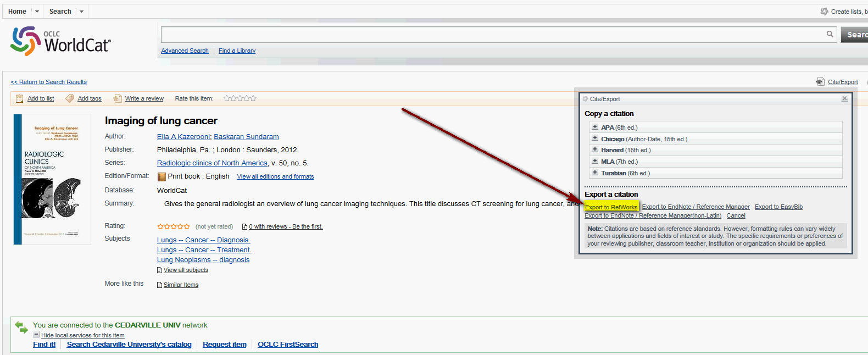Screen dimensions: 868x355
Task: Open Advanced Search link
Action: click(185, 51)
